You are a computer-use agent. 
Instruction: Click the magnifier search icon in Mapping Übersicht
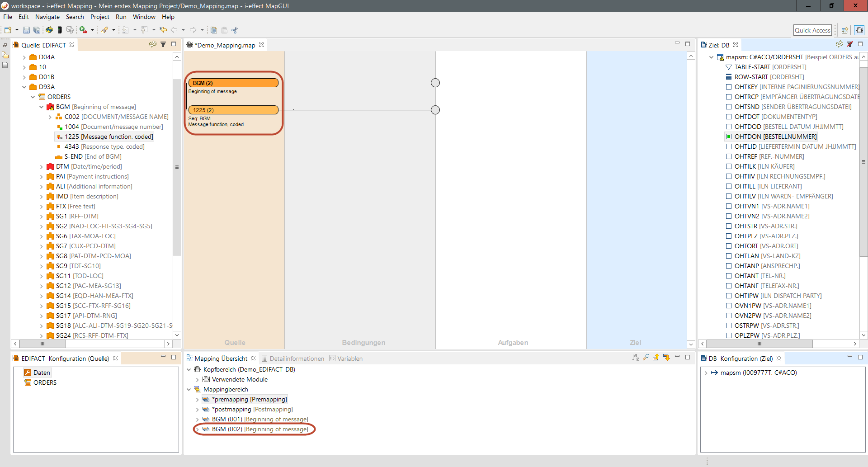click(646, 358)
